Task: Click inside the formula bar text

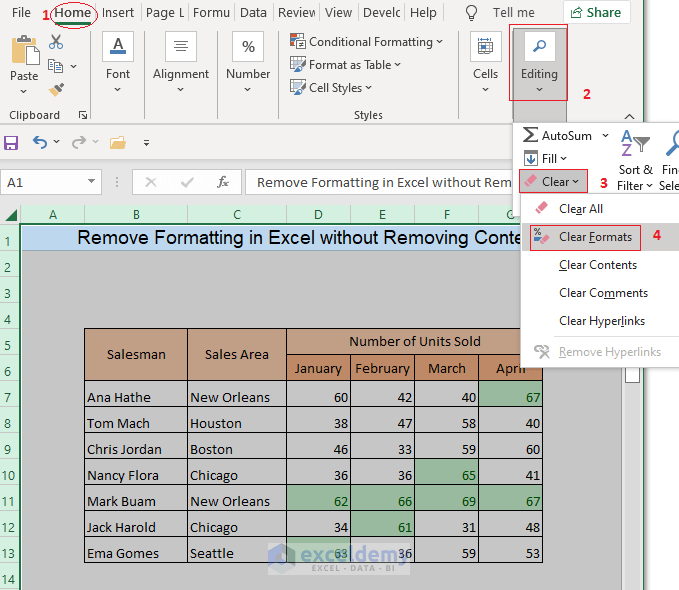Action: click(x=384, y=182)
